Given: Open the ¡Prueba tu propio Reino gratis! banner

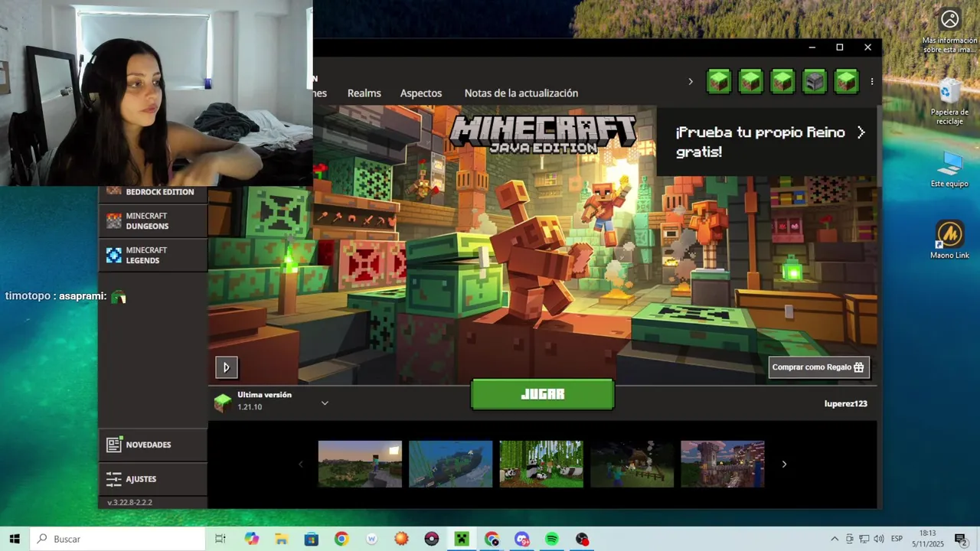Looking at the screenshot, I should point(767,142).
